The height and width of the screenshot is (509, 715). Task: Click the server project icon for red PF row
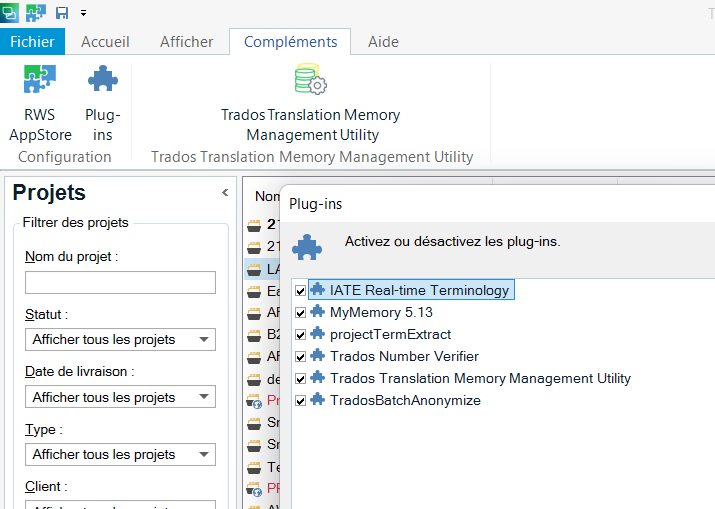pos(254,489)
